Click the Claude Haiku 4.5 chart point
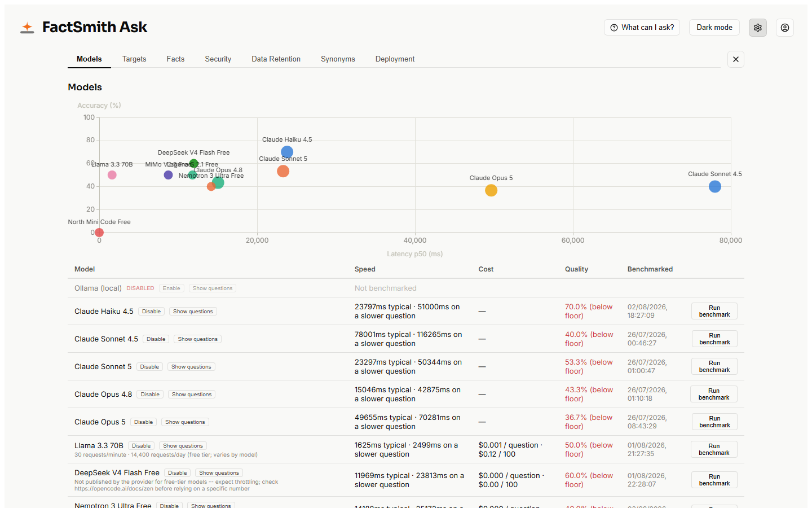 [x=287, y=152]
